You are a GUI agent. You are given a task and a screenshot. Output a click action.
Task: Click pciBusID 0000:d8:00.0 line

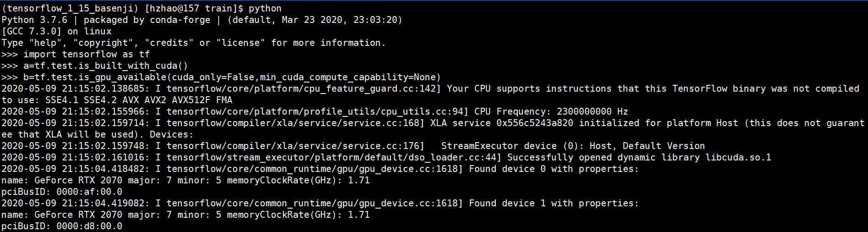62,226
